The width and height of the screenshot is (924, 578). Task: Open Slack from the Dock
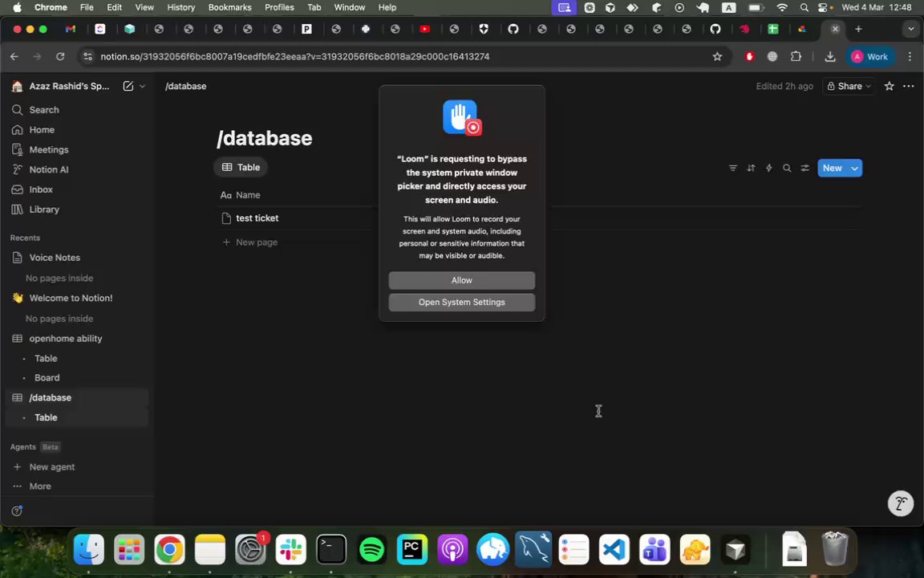[290, 550]
